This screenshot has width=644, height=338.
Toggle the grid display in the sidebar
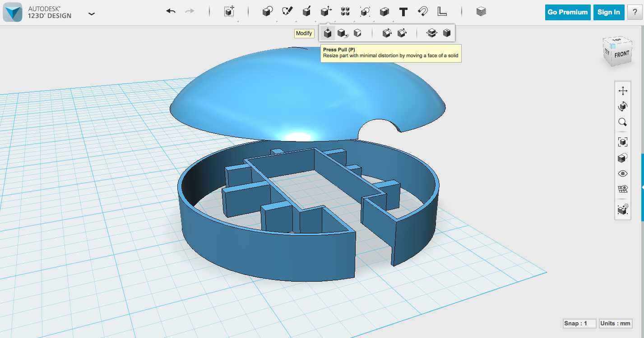(622, 190)
